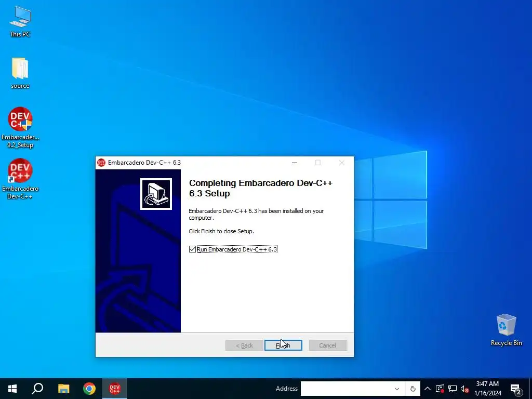Screen dimensions: 532x399
Task: Launch Google Chrome from taskbar
Action: point(89,389)
